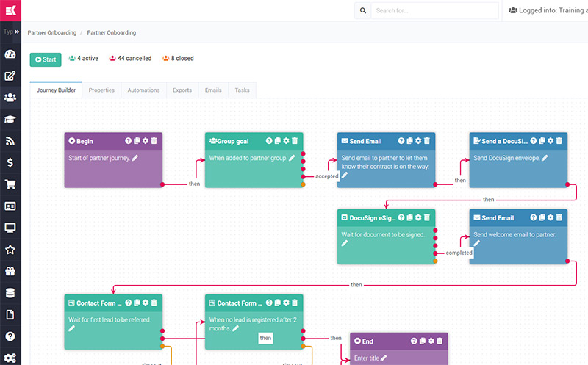This screenshot has width=588, height=365.
Task: Open settings of the Group goal node
Action: (286, 141)
